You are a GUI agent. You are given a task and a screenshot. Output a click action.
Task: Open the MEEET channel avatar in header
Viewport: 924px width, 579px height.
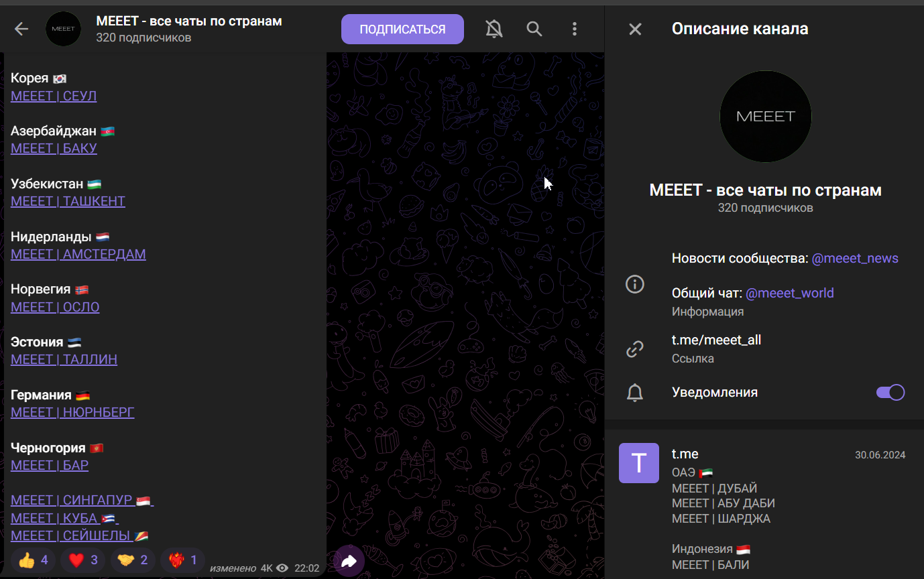pos(63,29)
